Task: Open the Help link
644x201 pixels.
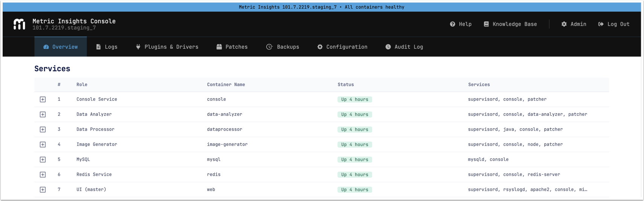Action: click(x=461, y=24)
